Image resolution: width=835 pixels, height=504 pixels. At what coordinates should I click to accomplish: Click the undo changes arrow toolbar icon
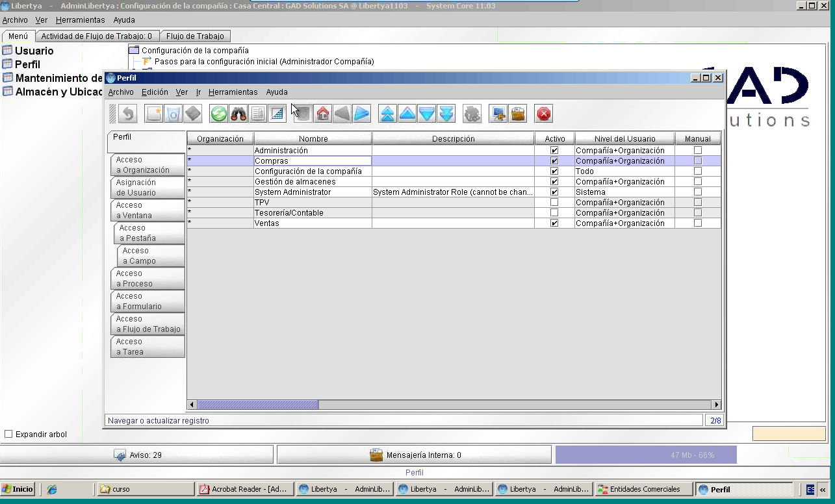[128, 114]
